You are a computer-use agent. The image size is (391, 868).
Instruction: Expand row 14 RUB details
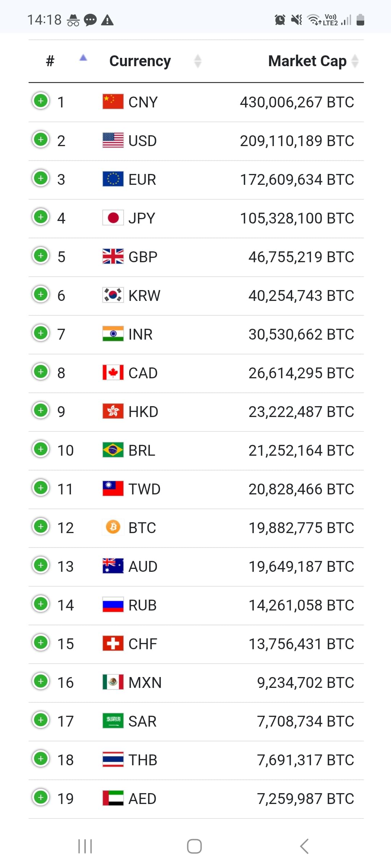[x=41, y=604]
